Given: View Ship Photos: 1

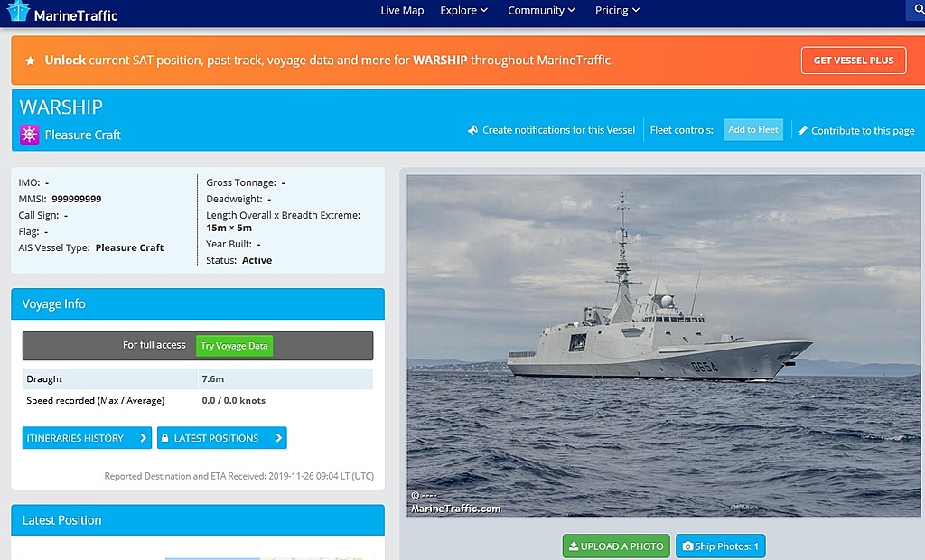Looking at the screenshot, I should (721, 546).
